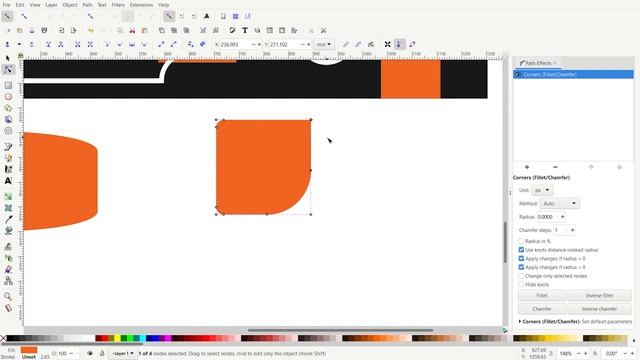Open the Layer 1 selector dropdown
640x360 pixels.
pyautogui.click(x=123, y=353)
